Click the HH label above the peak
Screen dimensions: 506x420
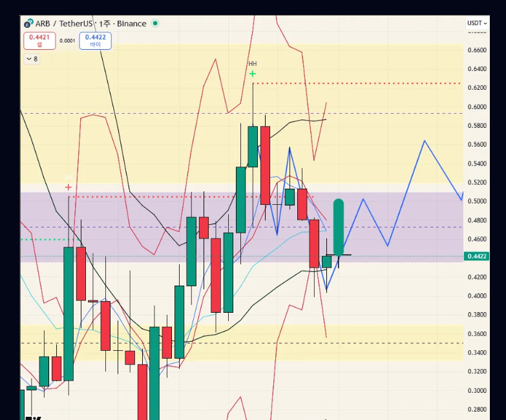click(253, 63)
